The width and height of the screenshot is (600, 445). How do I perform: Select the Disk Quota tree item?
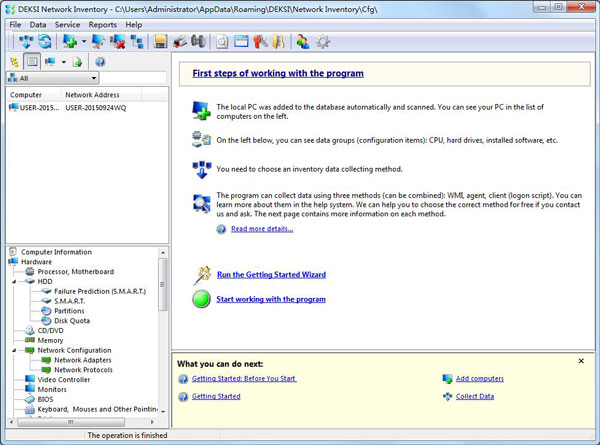72,321
